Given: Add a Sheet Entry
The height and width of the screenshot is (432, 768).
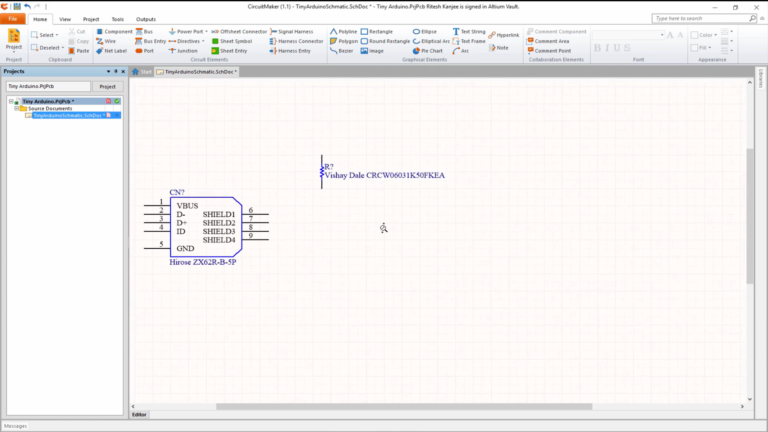Looking at the screenshot, I should tap(229, 51).
